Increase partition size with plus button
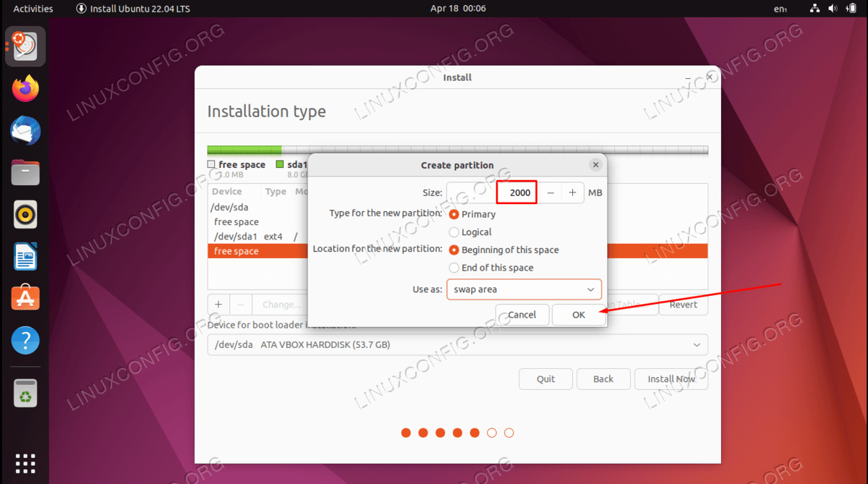 coord(573,192)
